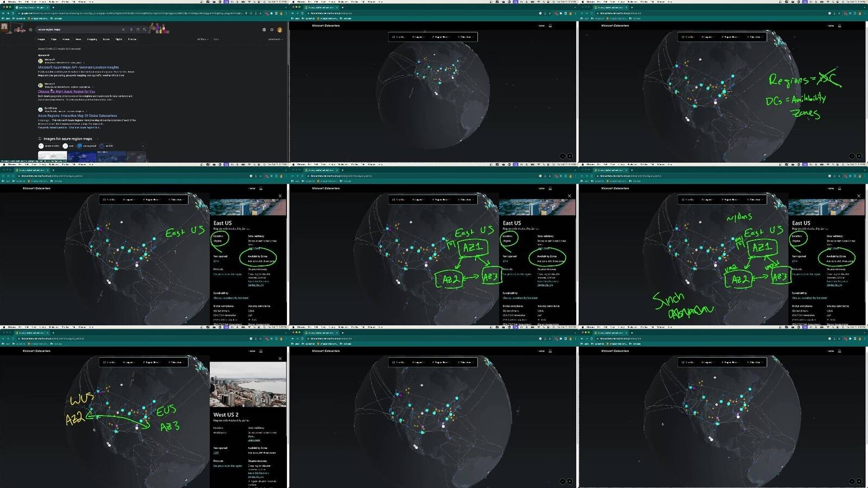The height and width of the screenshot is (488, 868).
Task: Click the back arrow in the Google search frame
Action: click(x=3, y=13)
